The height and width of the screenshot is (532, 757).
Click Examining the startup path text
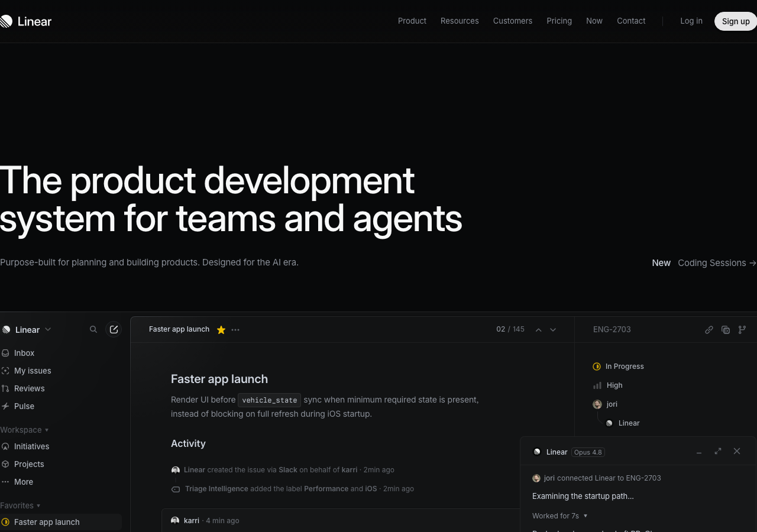[x=583, y=496]
